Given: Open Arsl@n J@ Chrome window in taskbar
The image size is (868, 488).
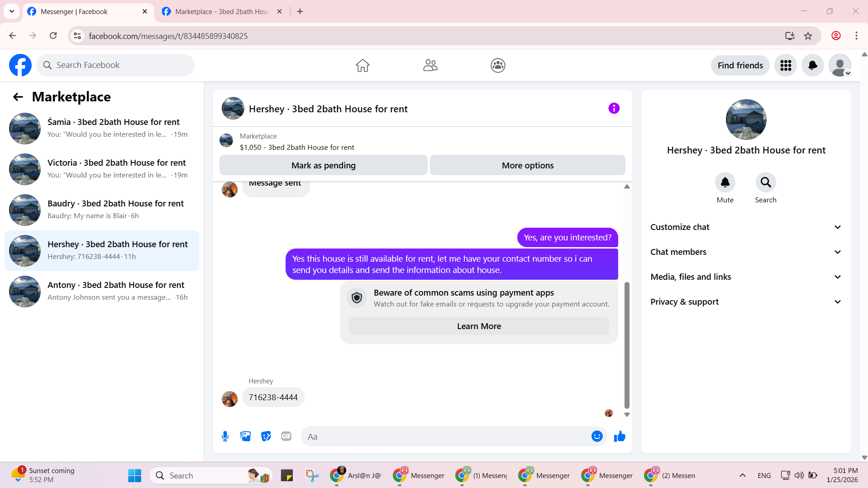Looking at the screenshot, I should pyautogui.click(x=356, y=476).
